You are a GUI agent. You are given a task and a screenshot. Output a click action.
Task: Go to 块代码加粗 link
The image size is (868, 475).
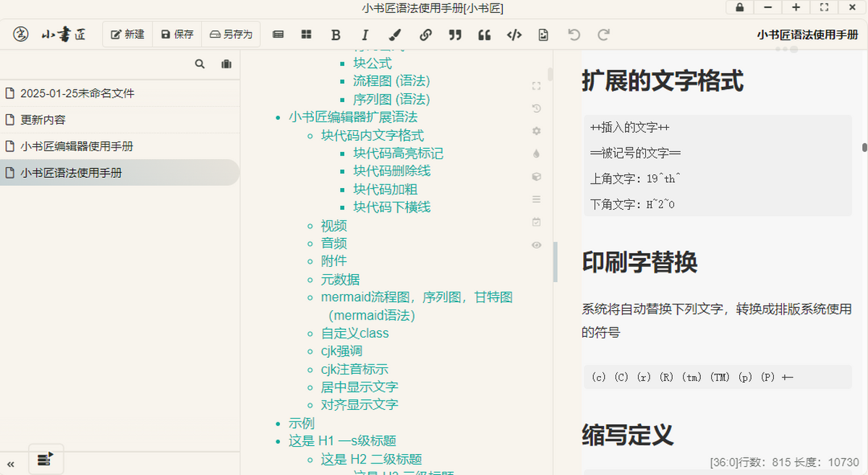pos(385,189)
